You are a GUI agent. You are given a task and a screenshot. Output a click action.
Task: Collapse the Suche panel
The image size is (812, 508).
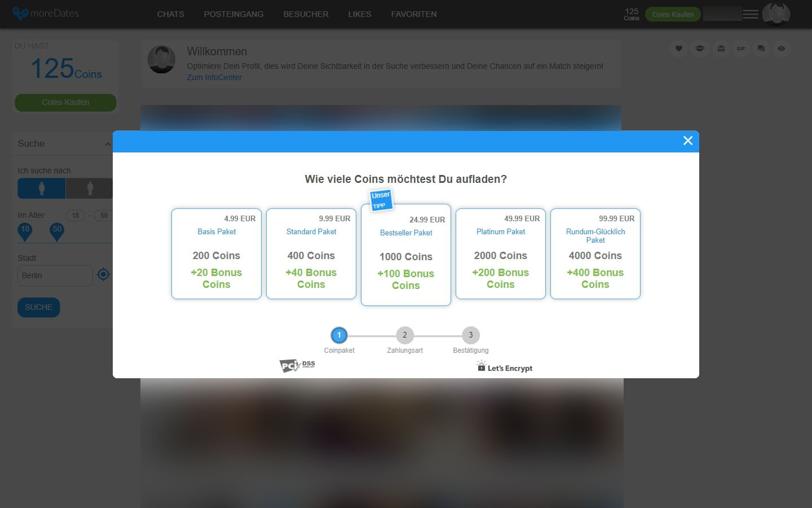tap(108, 144)
